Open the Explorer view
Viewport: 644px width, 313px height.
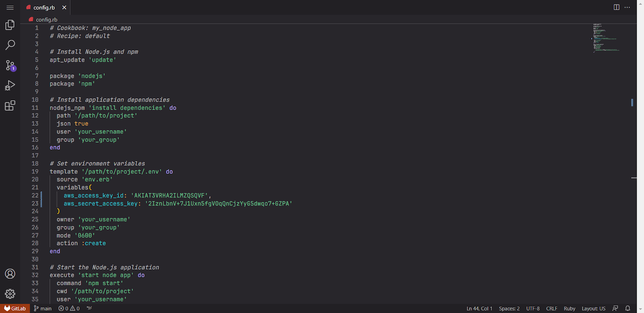pyautogui.click(x=10, y=25)
